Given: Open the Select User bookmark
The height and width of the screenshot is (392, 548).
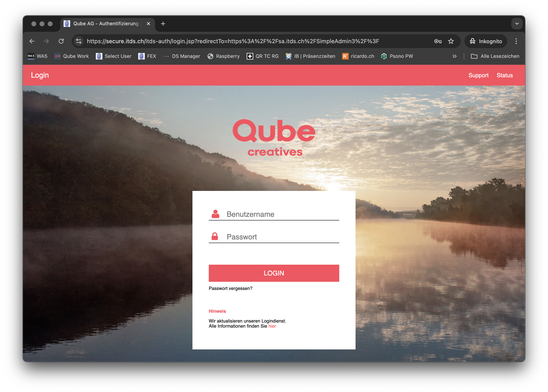Looking at the screenshot, I should pyautogui.click(x=114, y=56).
